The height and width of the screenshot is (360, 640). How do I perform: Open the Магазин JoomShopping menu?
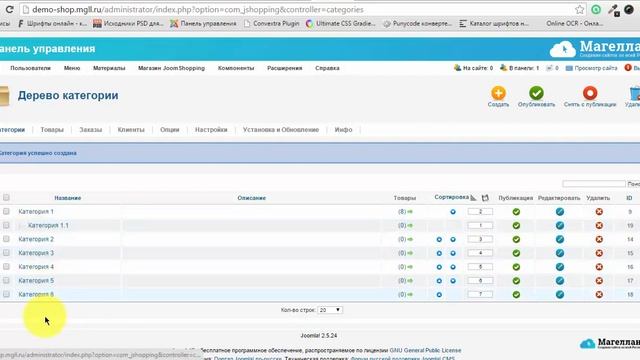171,68
